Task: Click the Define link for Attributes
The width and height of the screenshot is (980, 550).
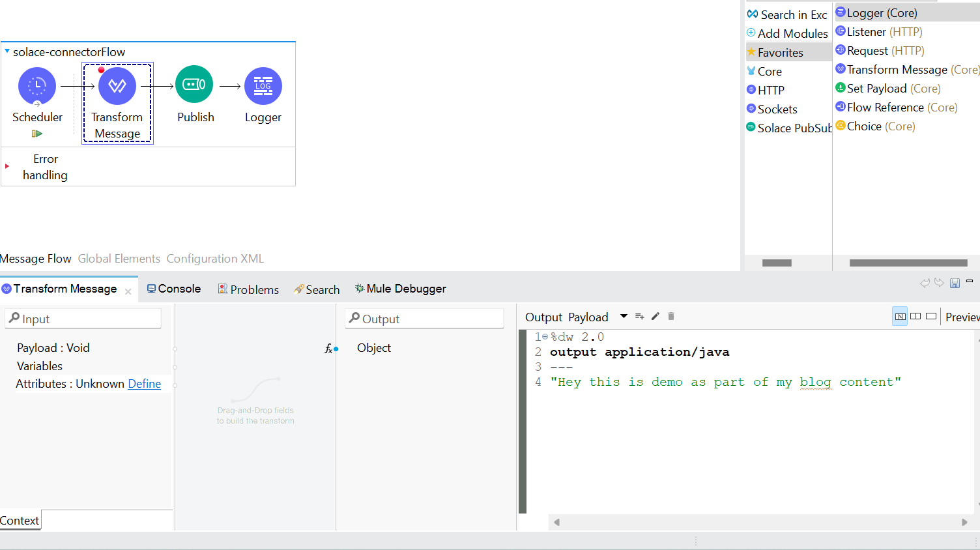Action: 144,384
